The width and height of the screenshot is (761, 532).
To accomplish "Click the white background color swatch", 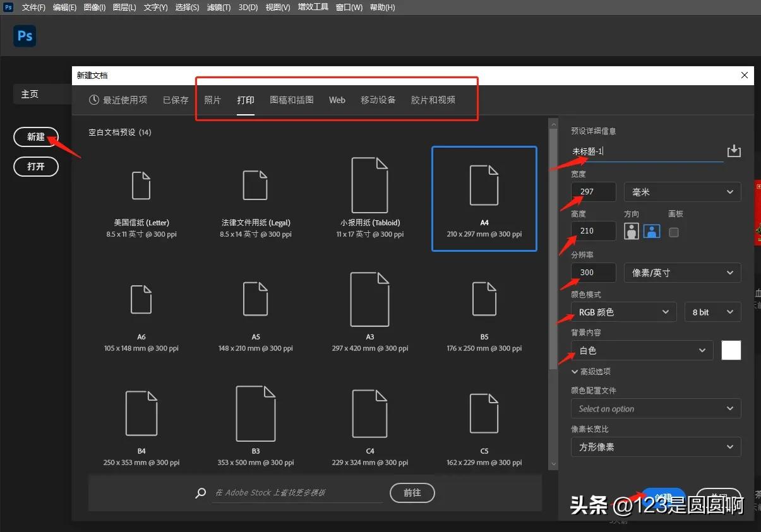I will [731, 350].
